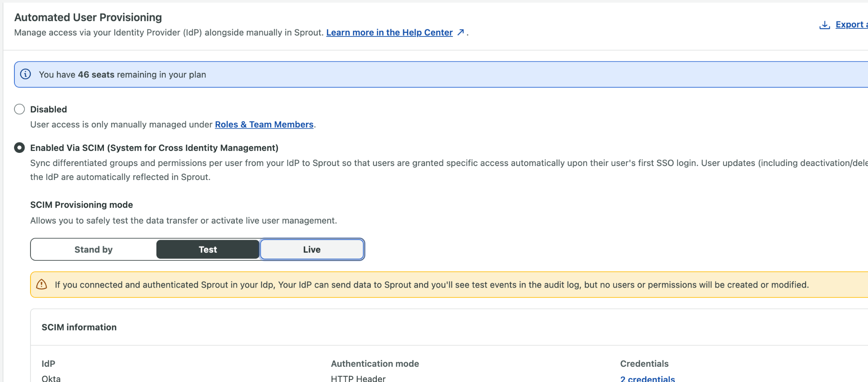Click the Automated User Provisioning heading

[88, 17]
